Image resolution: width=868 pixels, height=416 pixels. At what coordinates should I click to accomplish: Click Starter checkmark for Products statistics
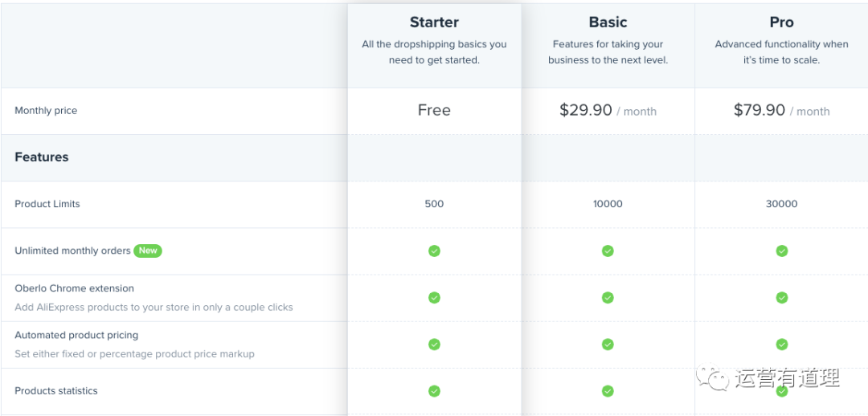tap(434, 391)
